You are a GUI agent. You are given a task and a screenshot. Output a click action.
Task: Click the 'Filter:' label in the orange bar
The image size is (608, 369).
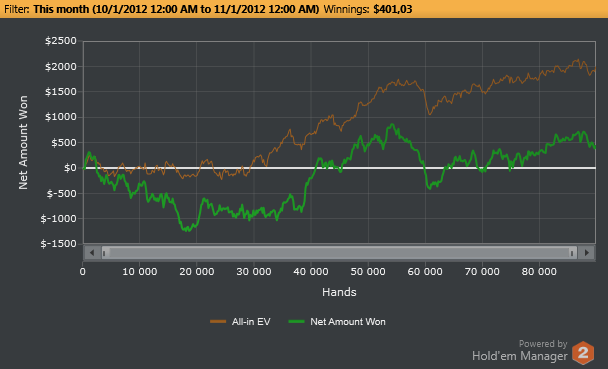point(17,9)
